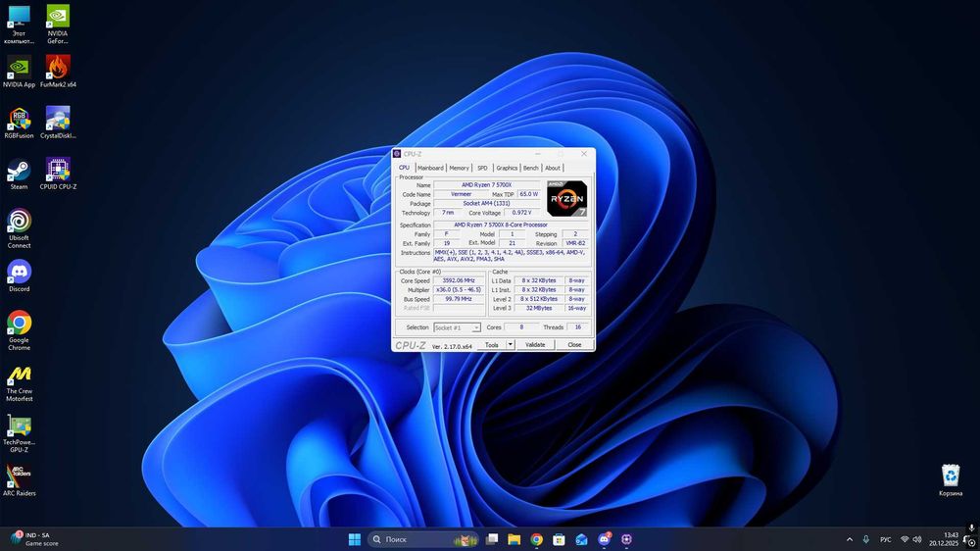Click the CPU-Z title bar app icon
Image resolution: width=980 pixels, height=551 pixels.
397,154
